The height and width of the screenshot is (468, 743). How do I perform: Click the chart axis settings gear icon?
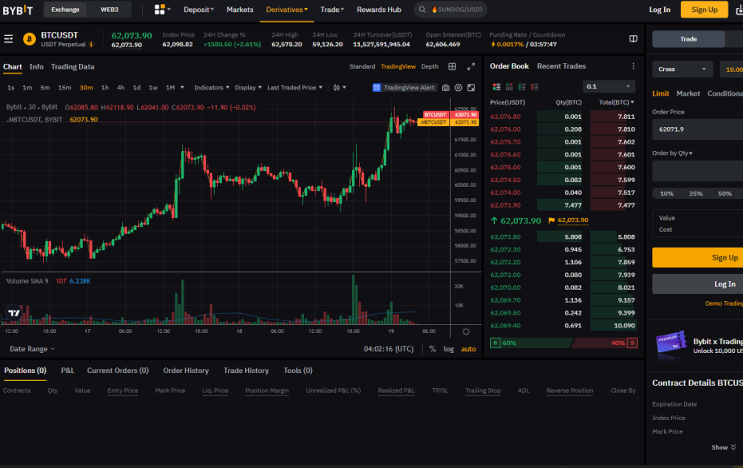(x=466, y=332)
